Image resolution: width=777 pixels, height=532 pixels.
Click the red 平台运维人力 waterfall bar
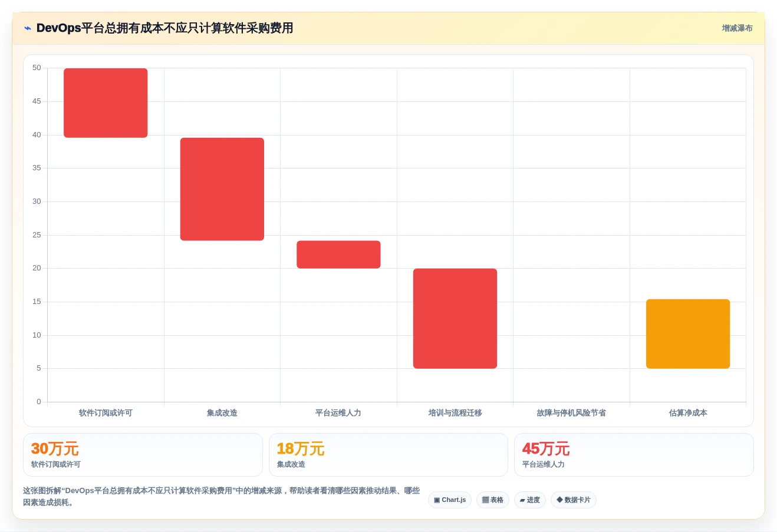click(338, 255)
